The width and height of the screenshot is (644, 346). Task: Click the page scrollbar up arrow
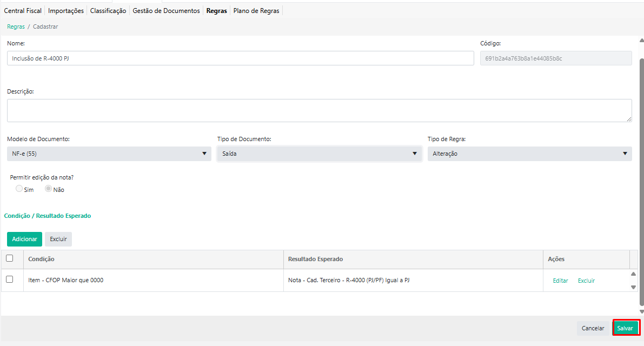point(641,41)
